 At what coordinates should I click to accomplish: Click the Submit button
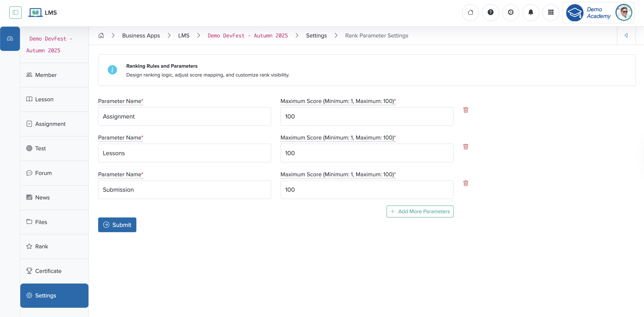tap(117, 224)
